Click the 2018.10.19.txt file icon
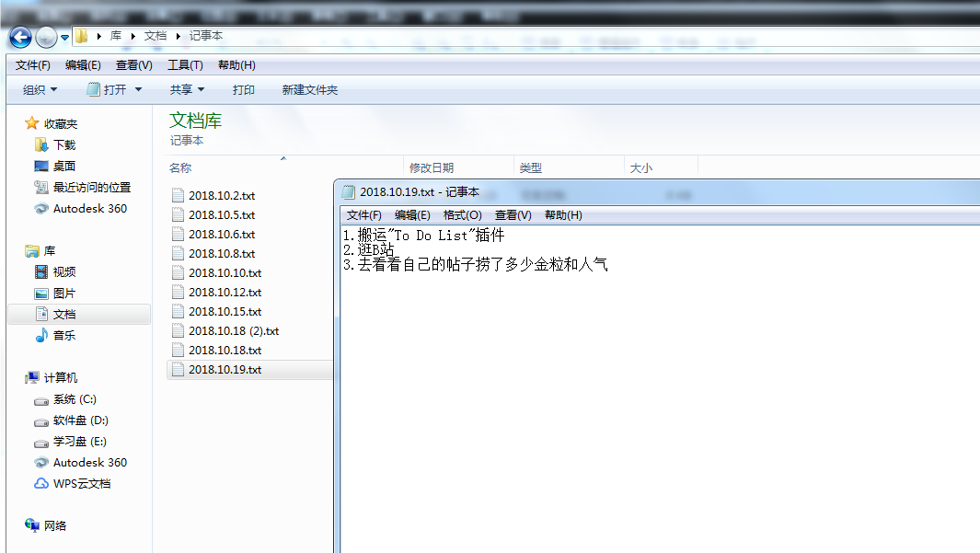 click(179, 370)
